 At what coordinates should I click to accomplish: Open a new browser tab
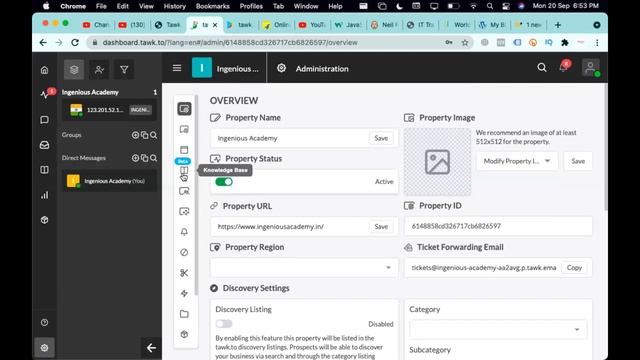tap(558, 25)
